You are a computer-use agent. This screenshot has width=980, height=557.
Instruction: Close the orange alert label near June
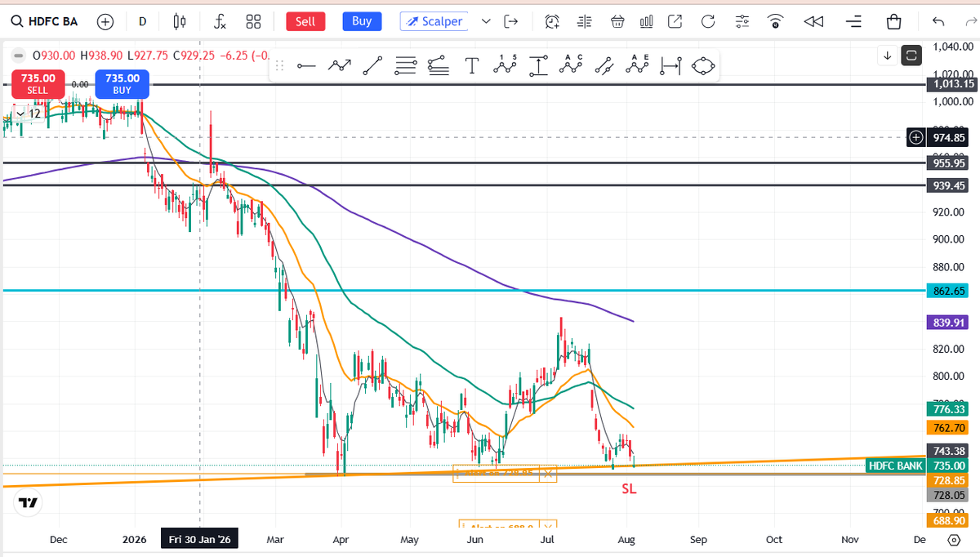[x=548, y=473]
